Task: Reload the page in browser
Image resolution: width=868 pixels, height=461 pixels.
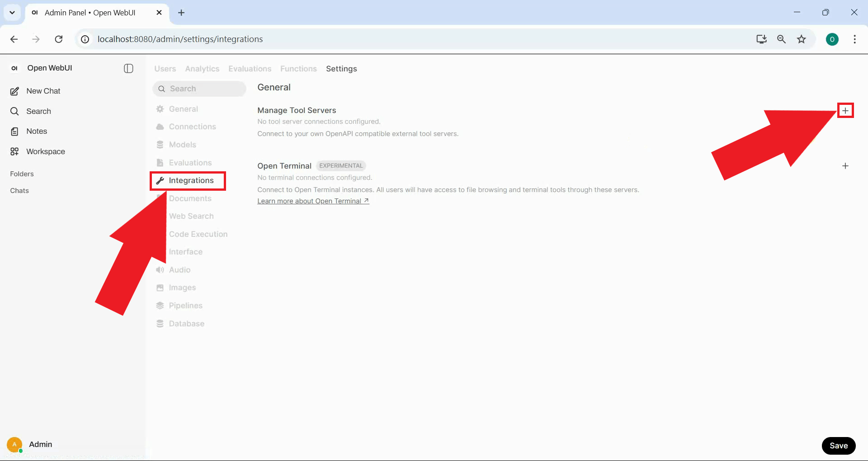Action: tap(59, 39)
